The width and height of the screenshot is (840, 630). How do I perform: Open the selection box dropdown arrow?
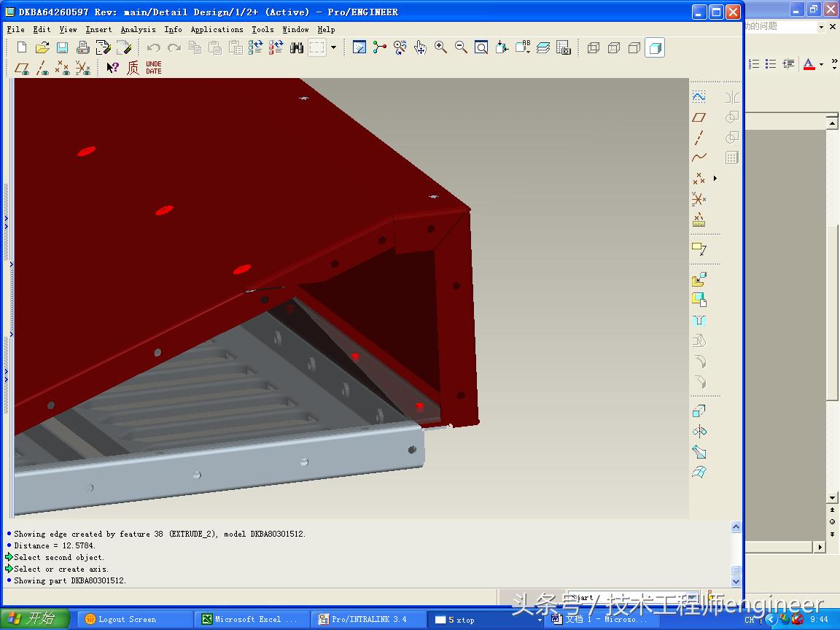point(333,47)
